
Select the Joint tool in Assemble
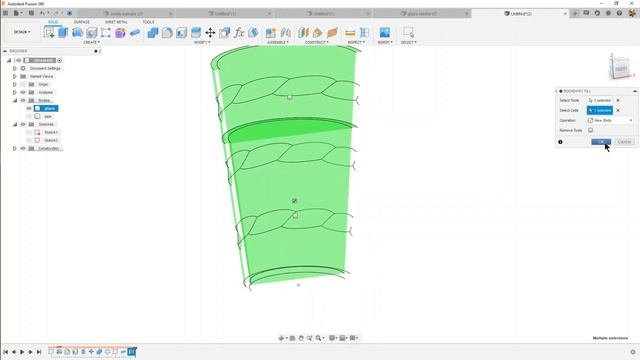285,32
